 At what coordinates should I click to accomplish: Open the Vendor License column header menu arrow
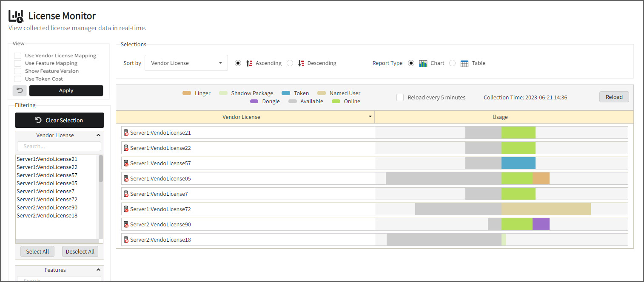[370, 116]
